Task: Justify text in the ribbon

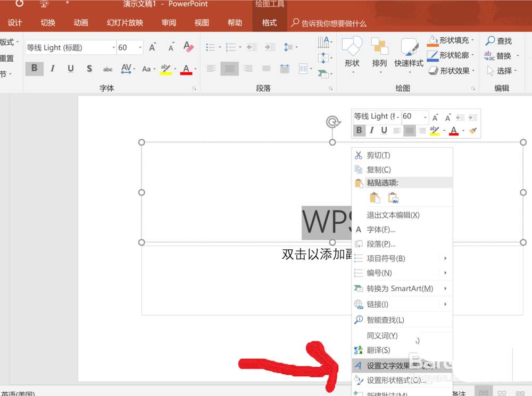Action: pos(267,69)
